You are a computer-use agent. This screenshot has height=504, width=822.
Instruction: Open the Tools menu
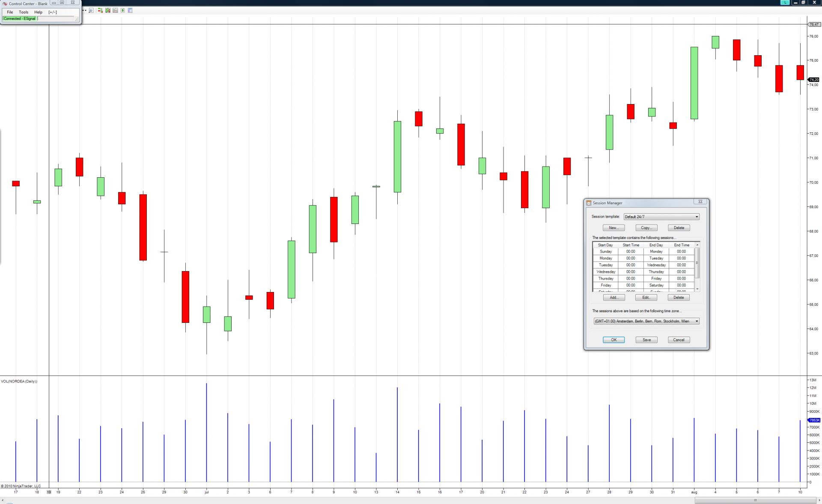(x=24, y=12)
